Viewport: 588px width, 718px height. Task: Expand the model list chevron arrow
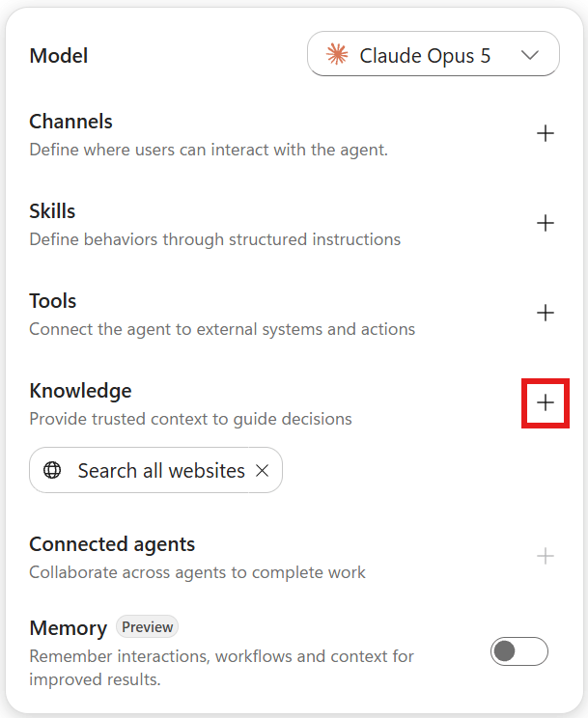pyautogui.click(x=530, y=55)
